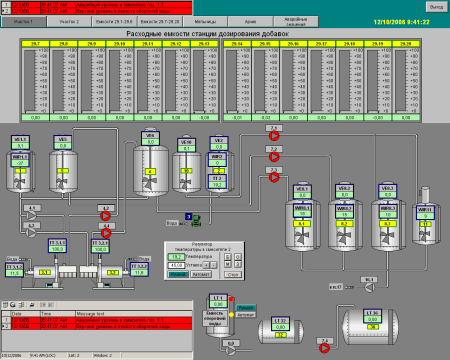
Task: Click level bar gauge for tank 29.13
Action: [198, 81]
